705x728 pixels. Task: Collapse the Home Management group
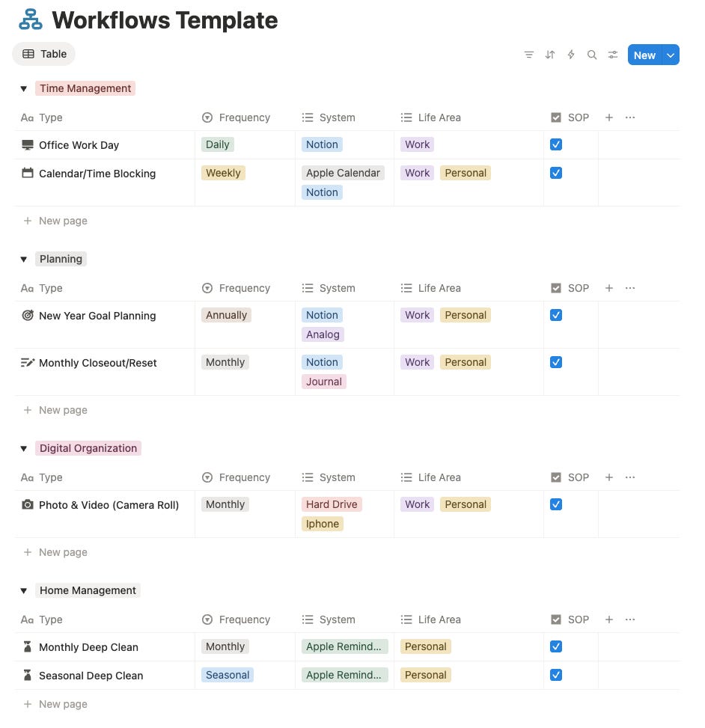[x=24, y=590]
